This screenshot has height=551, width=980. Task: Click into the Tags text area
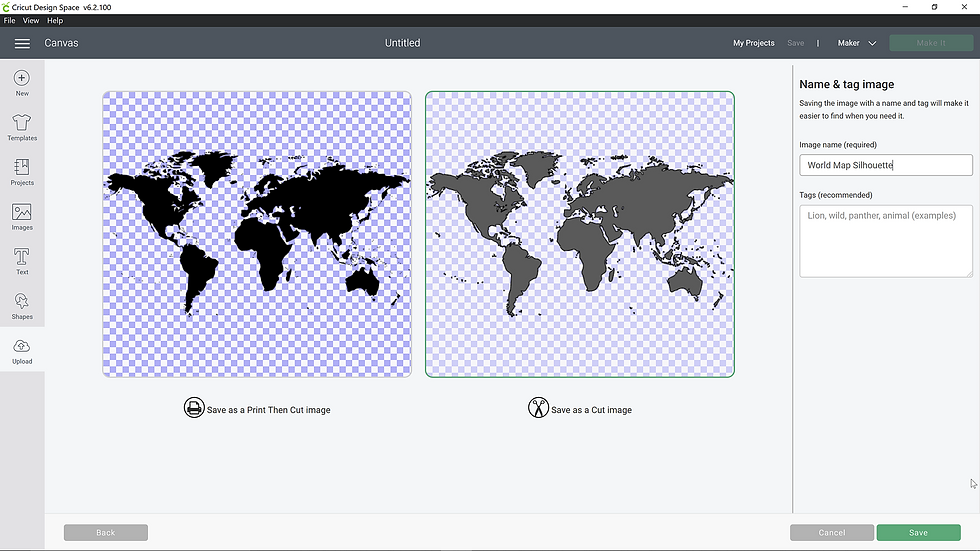coord(886,241)
